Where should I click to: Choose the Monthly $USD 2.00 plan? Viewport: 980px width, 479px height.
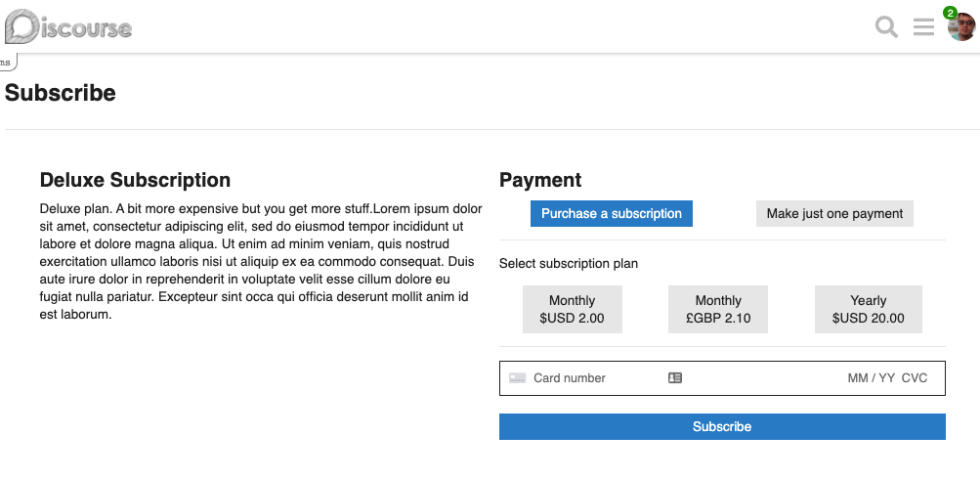click(x=572, y=309)
